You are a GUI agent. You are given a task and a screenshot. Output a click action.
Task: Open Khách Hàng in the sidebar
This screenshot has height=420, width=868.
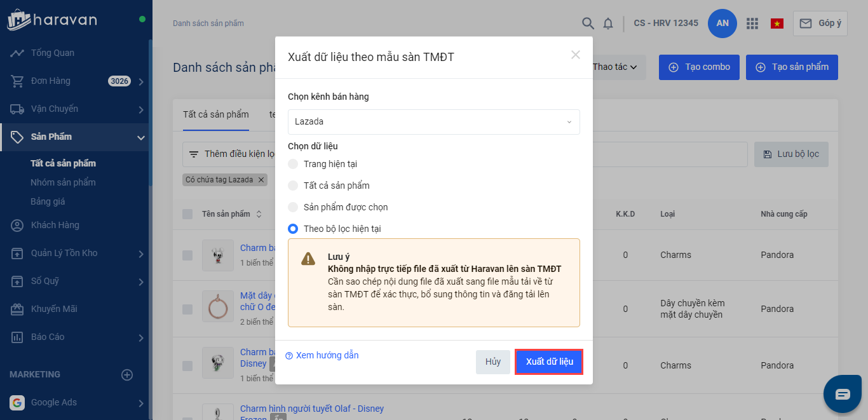click(55, 225)
